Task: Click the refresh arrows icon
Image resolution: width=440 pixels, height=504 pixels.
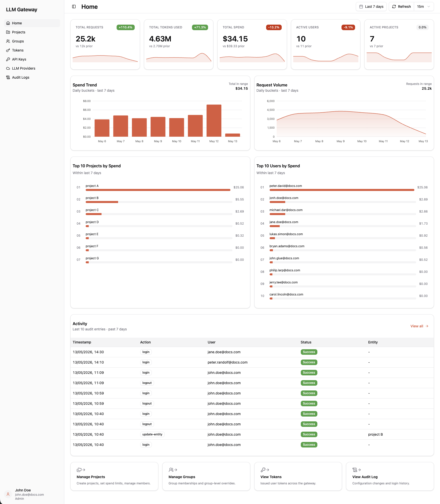Action: click(394, 7)
